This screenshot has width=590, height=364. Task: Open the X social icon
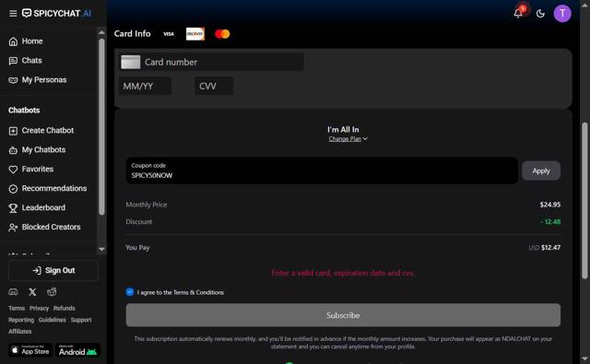[32, 292]
